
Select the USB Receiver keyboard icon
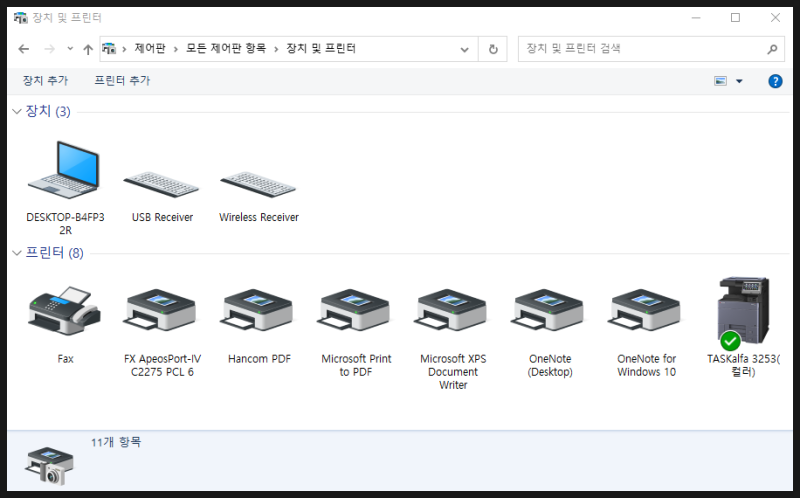pyautogui.click(x=161, y=184)
